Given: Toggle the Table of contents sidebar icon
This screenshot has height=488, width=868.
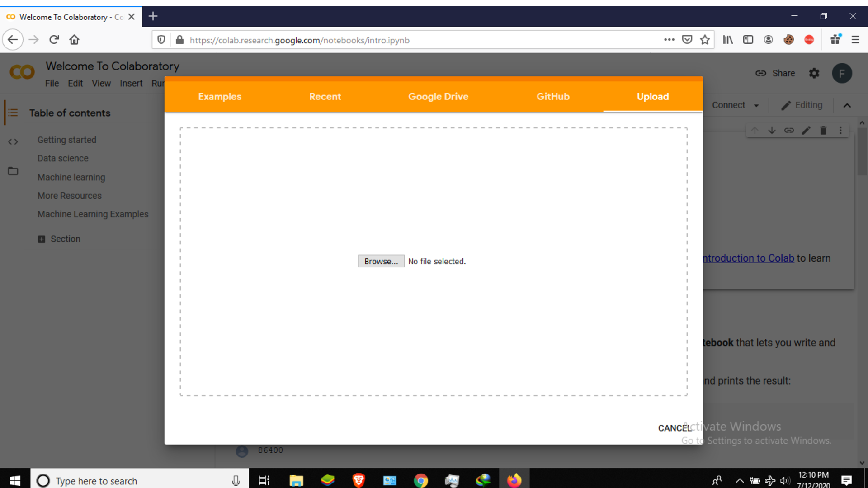Looking at the screenshot, I should click(x=13, y=113).
